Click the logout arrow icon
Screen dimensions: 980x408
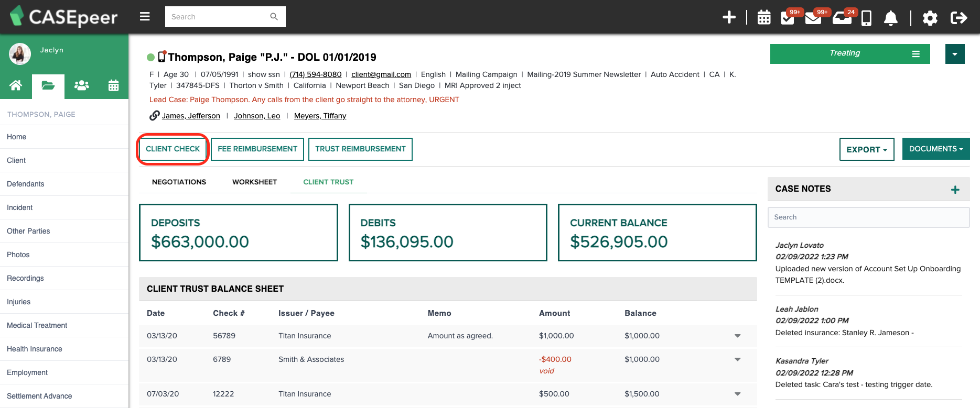[959, 18]
